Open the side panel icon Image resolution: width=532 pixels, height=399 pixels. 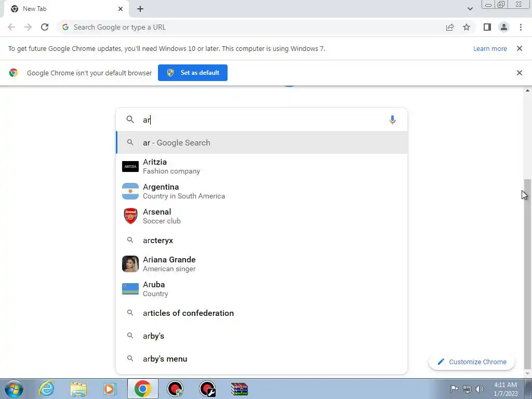click(487, 27)
